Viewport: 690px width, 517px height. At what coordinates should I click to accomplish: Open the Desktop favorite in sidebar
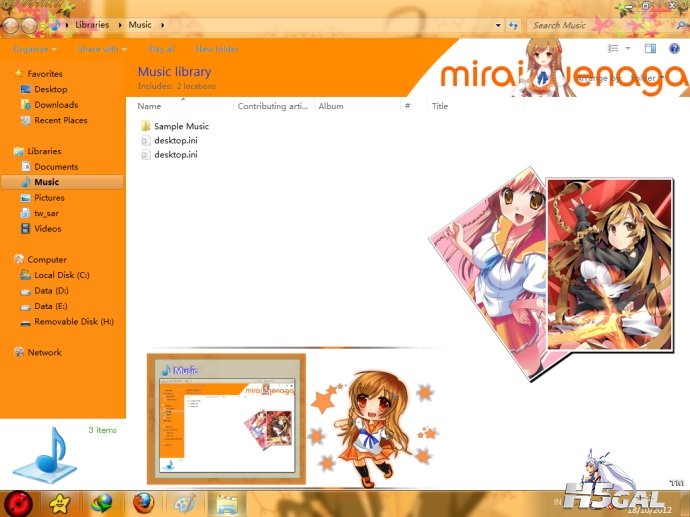coord(50,89)
